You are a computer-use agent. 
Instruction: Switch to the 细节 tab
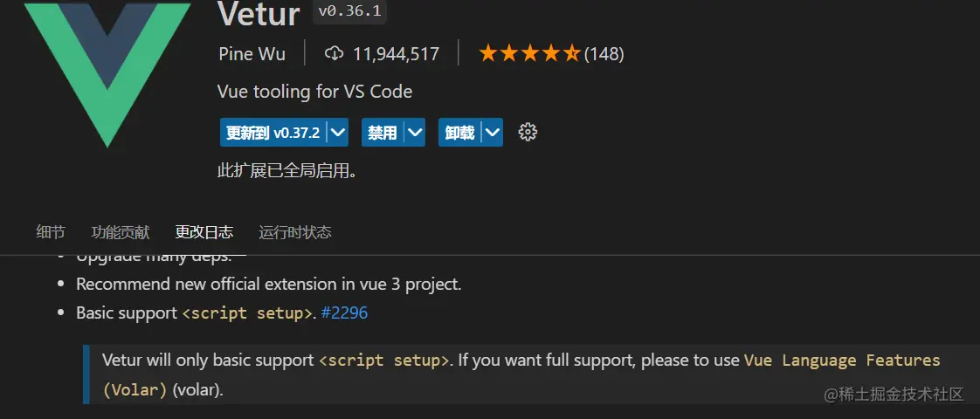(x=50, y=232)
